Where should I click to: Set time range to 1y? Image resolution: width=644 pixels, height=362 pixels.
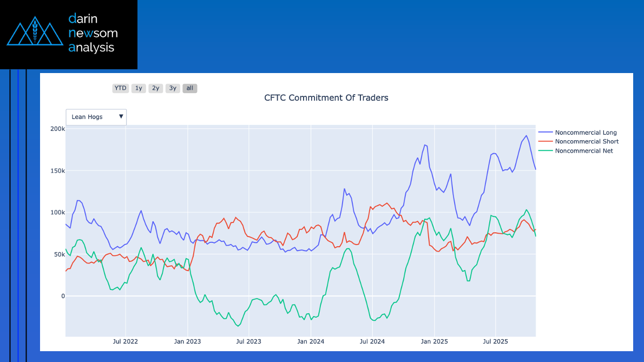click(x=139, y=88)
